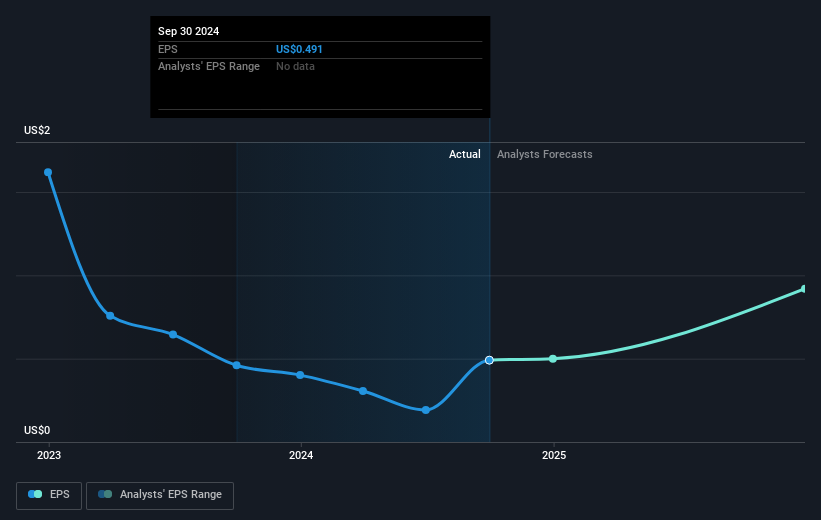The width and height of the screenshot is (821, 520).
Task: Click the 'US$2' y-axis label
Action: pyautogui.click(x=37, y=130)
